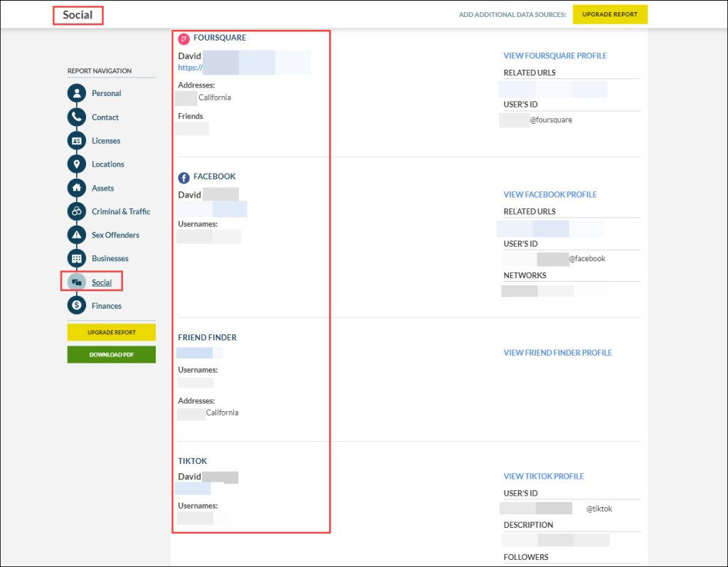This screenshot has width=728, height=567.
Task: Click the pink Foursquare logo icon
Action: [184, 38]
